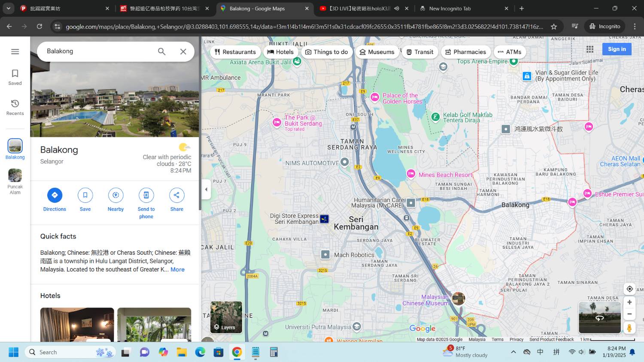The height and width of the screenshot is (362, 644).
Task: Show your location on the map
Action: click(x=629, y=289)
